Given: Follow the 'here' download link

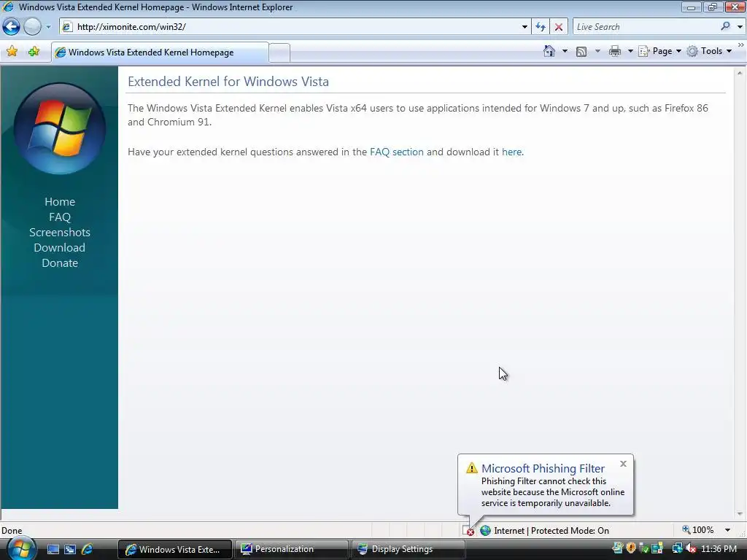Looking at the screenshot, I should 511,152.
